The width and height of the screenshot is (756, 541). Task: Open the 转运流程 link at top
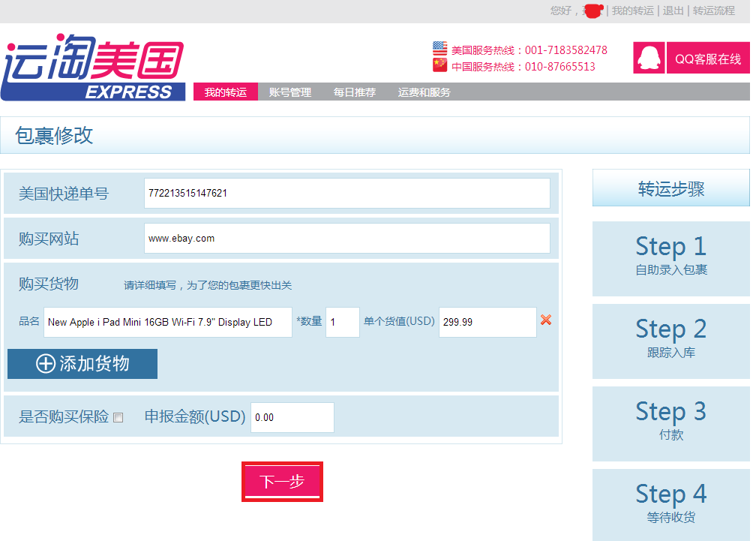(714, 11)
